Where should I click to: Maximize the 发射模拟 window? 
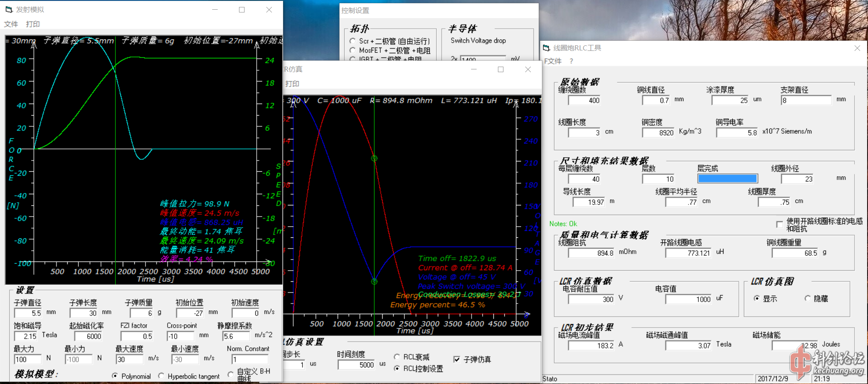242,10
